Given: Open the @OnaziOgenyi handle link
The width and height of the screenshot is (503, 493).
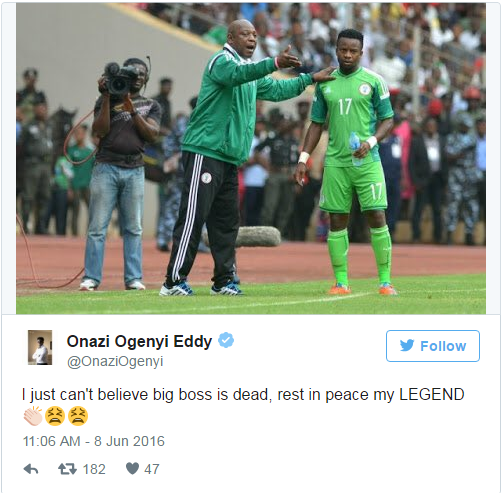Looking at the screenshot, I should (x=115, y=361).
